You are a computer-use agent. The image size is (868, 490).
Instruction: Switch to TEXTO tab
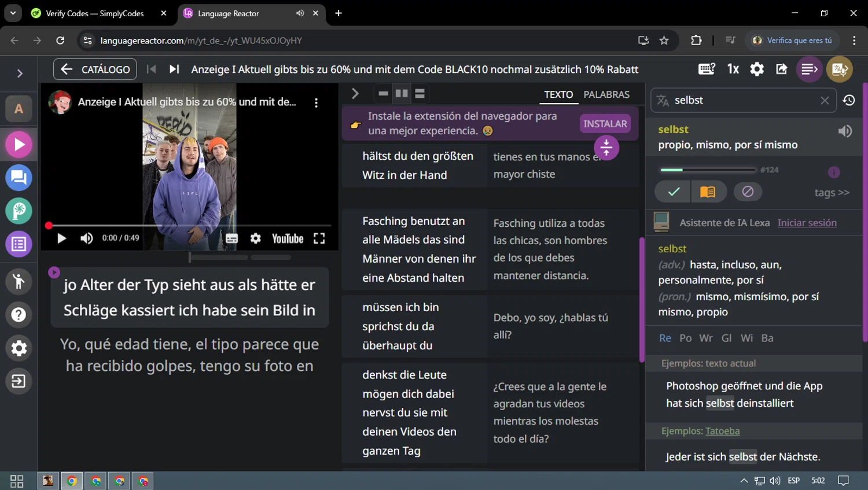pyautogui.click(x=558, y=94)
